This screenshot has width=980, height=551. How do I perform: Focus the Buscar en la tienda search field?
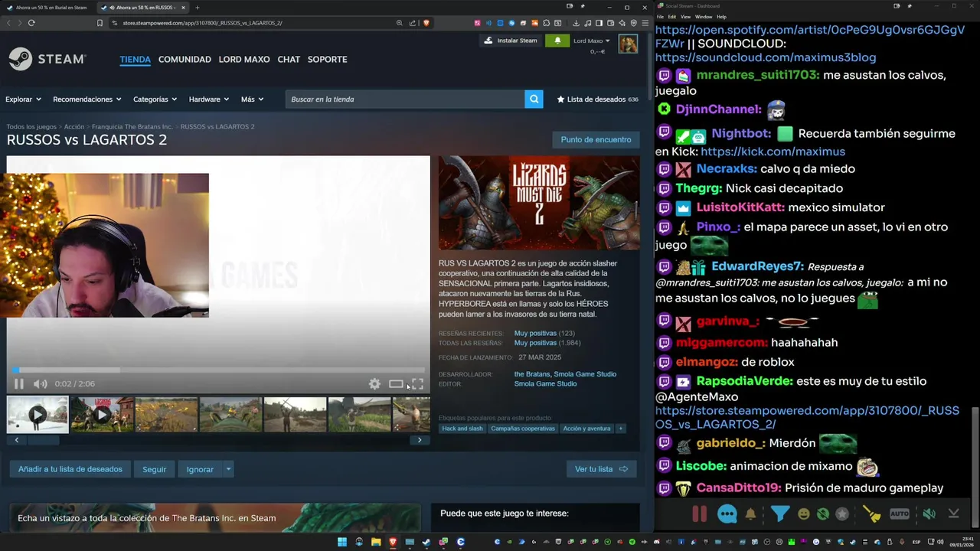click(x=405, y=99)
